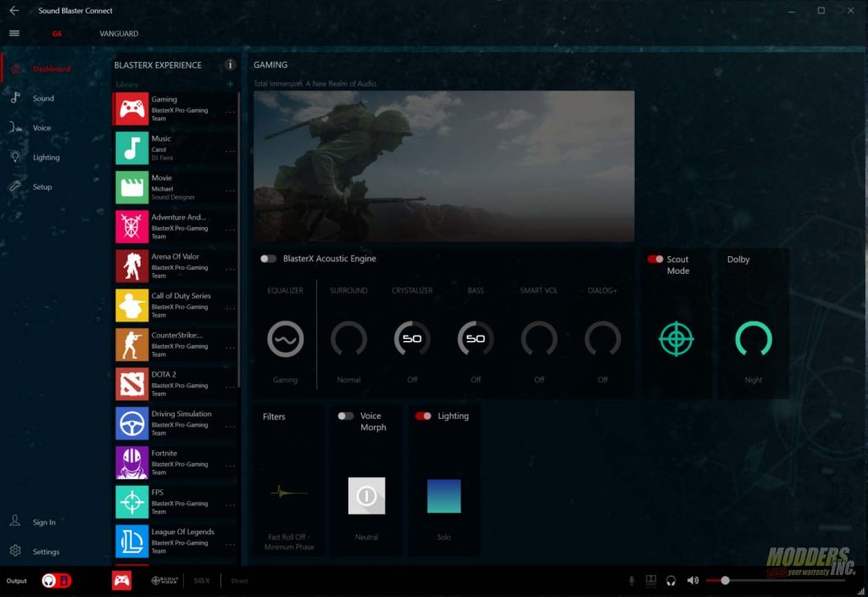Mute the microphone icon in bottom bar
The image size is (868, 597).
pyautogui.click(x=631, y=580)
